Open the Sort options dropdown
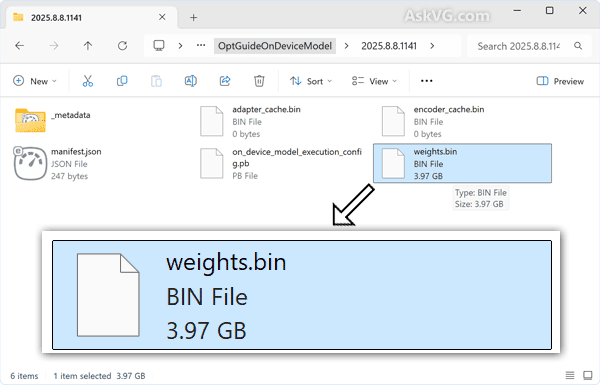The image size is (600, 385). (311, 81)
